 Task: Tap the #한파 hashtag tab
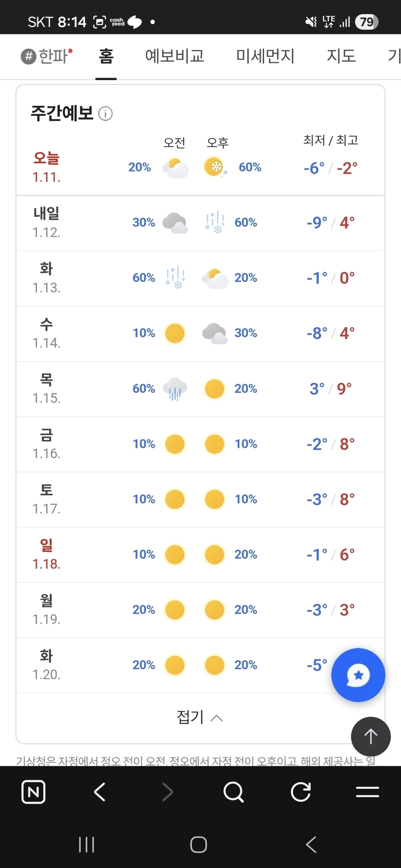coord(46,56)
